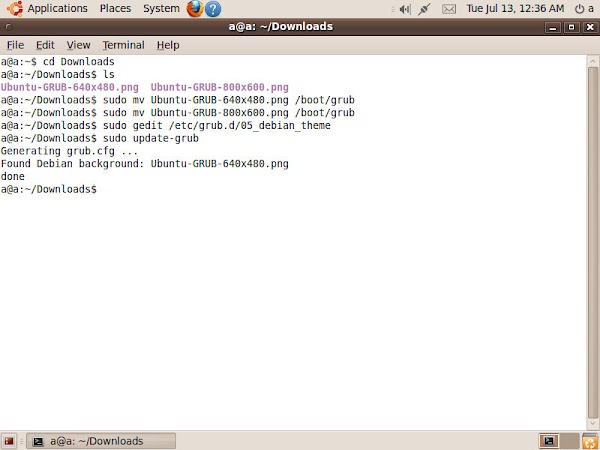Click the a@a: ~/Downloads taskbar button
600x450 pixels.
coord(101,441)
